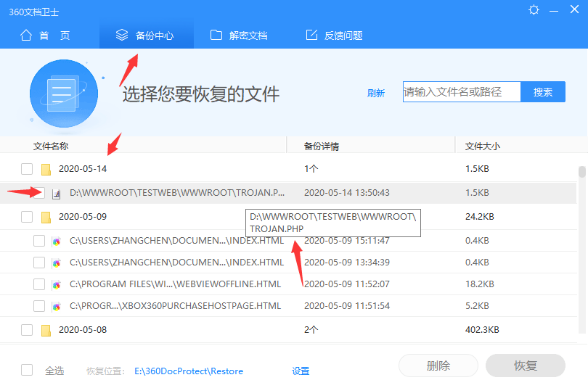Collapse the 2020-05-14 date group folder
Image resolution: width=588 pixels, height=388 pixels.
tap(46, 170)
